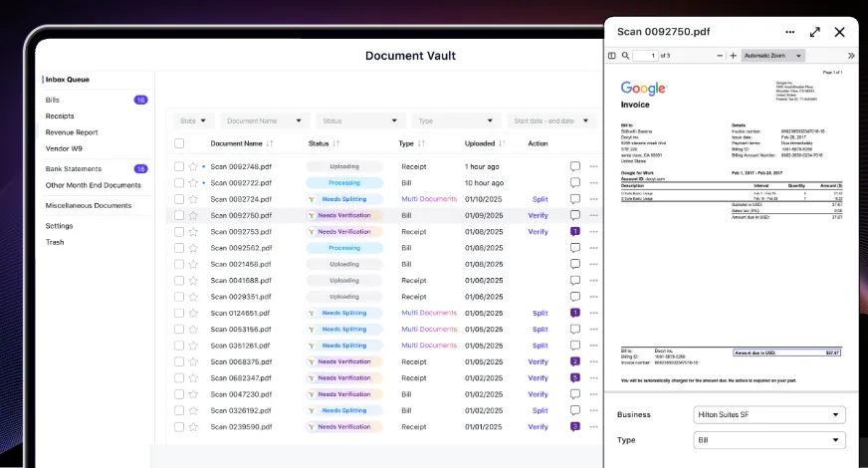This screenshot has height=468, width=868.
Task: Open row menu for Scan 0092722.pdf
Action: (594, 183)
